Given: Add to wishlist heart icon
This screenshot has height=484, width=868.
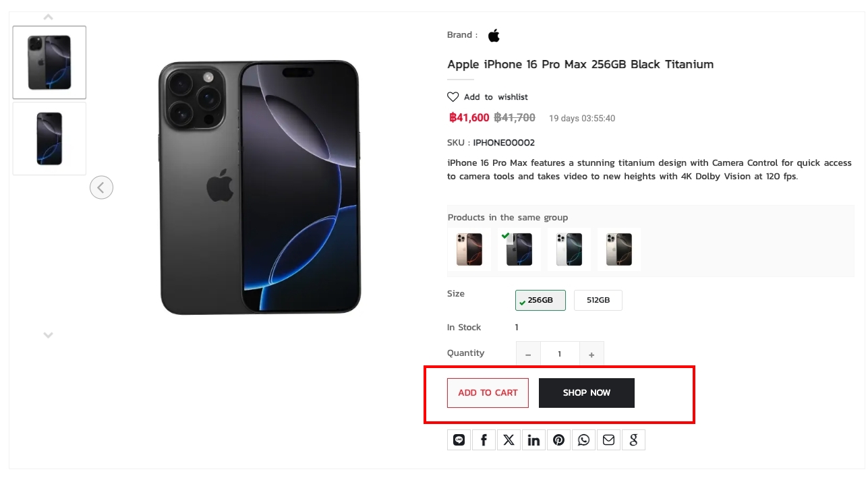Looking at the screenshot, I should (453, 97).
